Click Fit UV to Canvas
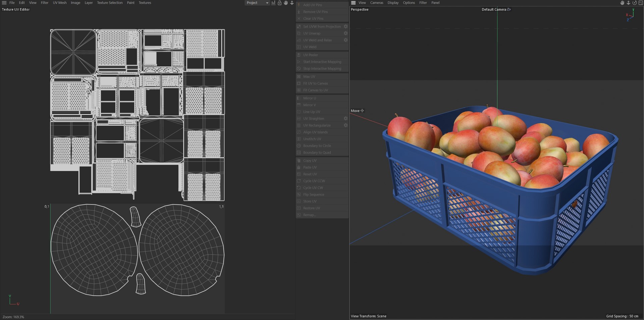The image size is (644, 320). coord(322,83)
